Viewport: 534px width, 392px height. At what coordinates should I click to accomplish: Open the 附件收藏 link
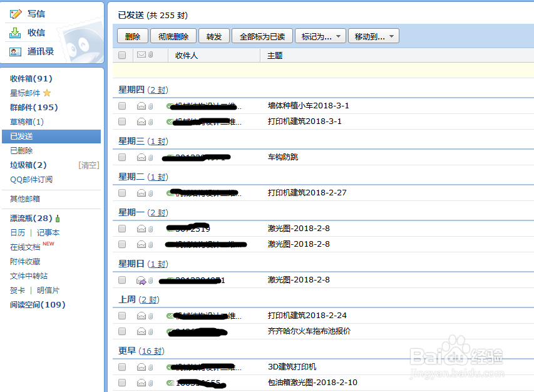tap(25, 262)
